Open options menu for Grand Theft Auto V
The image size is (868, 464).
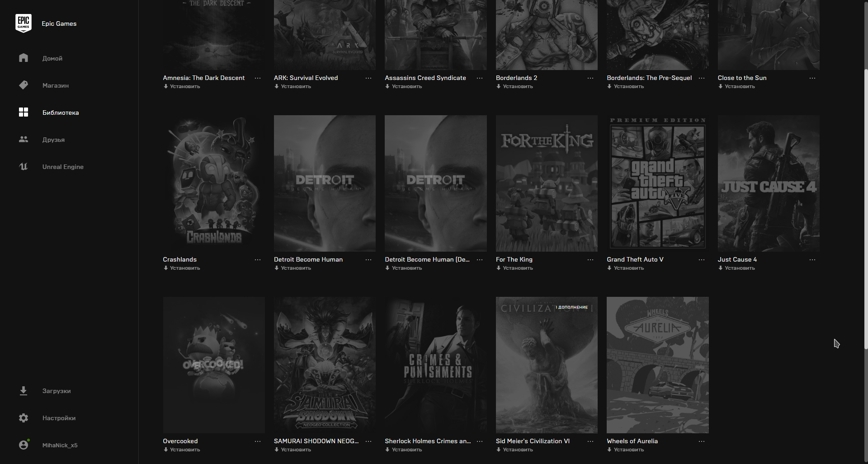[702, 260]
